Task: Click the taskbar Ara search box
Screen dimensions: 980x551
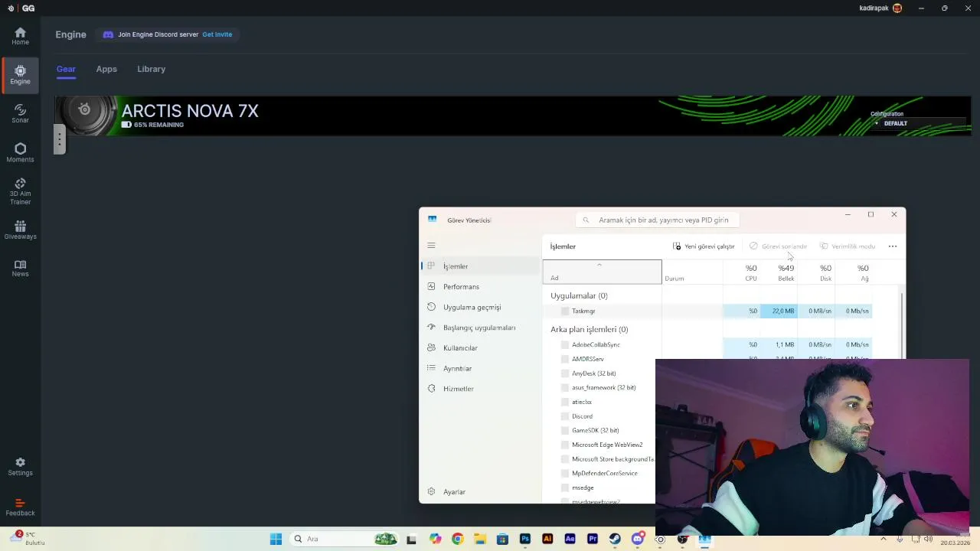Action: 345,539
